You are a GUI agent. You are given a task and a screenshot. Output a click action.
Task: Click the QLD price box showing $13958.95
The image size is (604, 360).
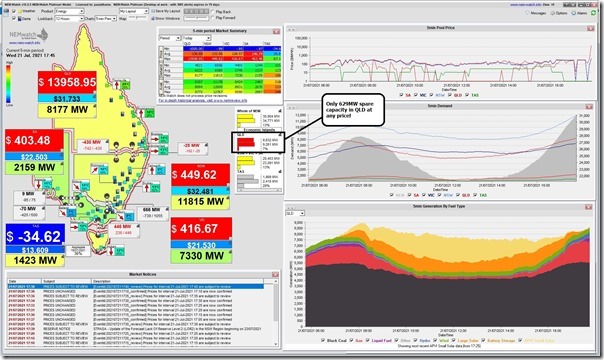67,82
